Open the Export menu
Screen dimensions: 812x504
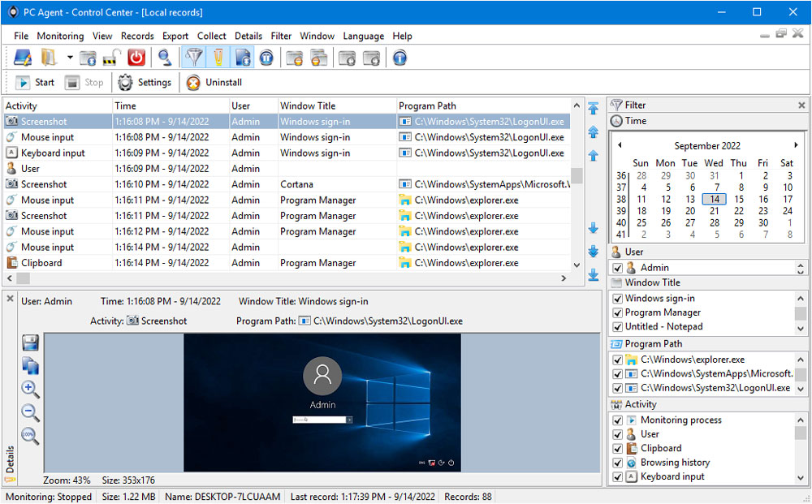point(175,36)
